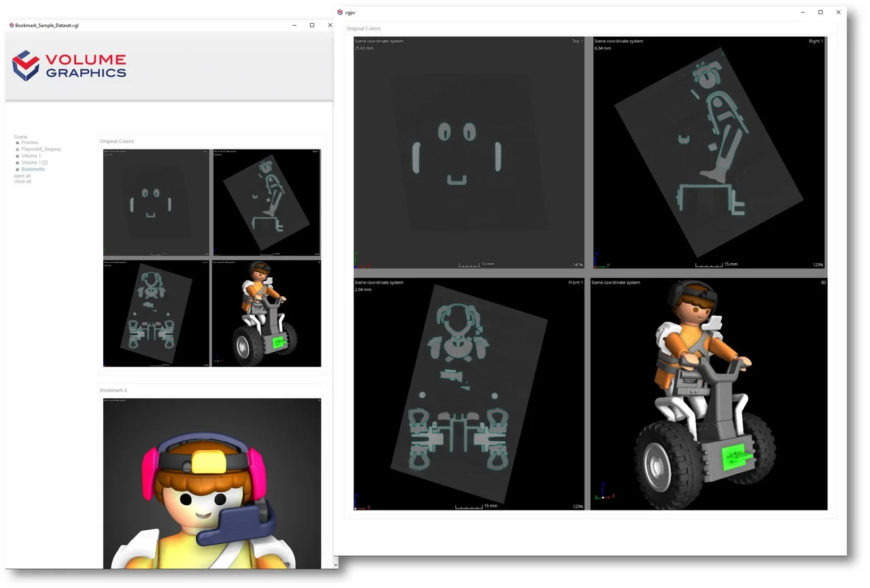Click the icon beside Preview
Viewport: 870px width, 588px height.
click(x=18, y=143)
